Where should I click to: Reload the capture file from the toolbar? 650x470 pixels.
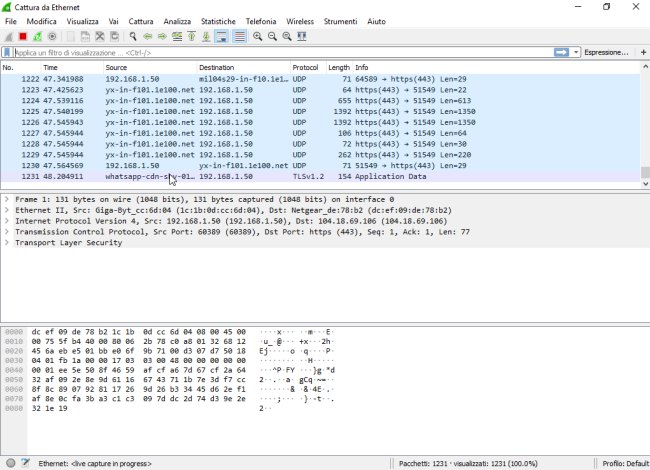[x=114, y=36]
